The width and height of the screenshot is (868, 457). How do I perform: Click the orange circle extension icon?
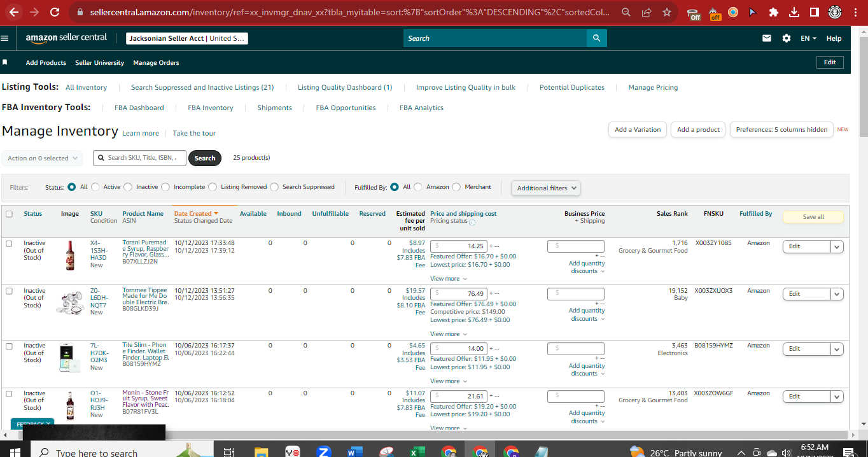tap(733, 12)
